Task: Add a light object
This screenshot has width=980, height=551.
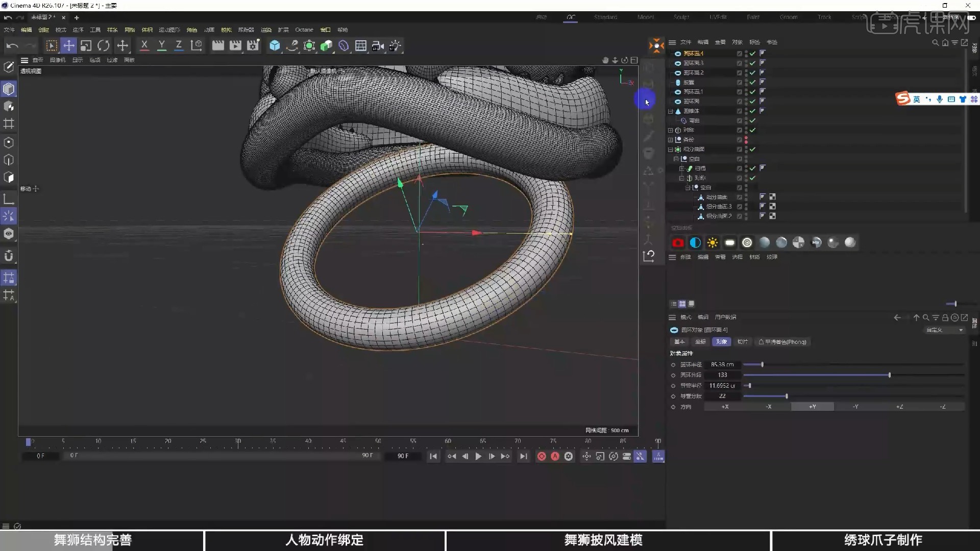Action: (396, 46)
